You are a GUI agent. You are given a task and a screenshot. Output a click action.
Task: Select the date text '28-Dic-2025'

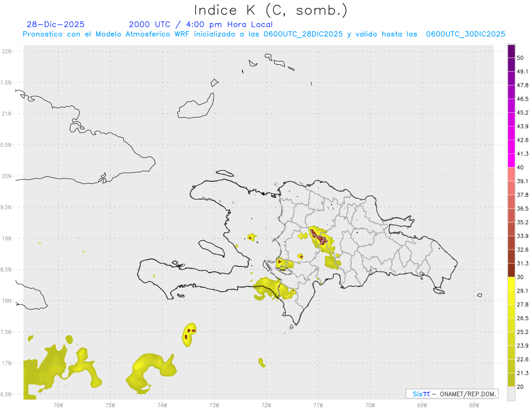(x=55, y=24)
